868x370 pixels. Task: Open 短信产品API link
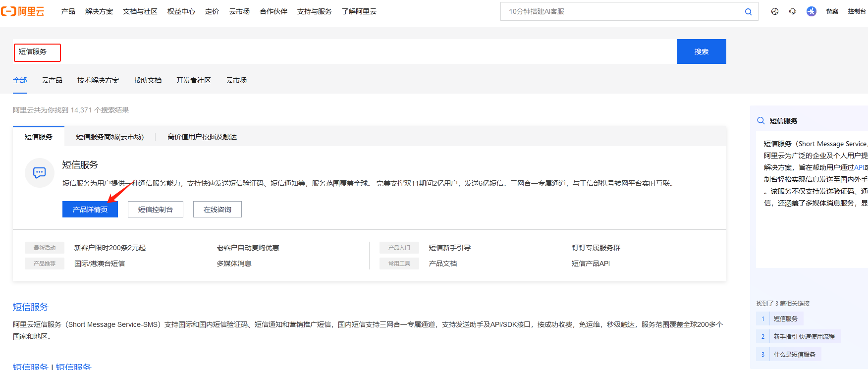(x=591, y=264)
